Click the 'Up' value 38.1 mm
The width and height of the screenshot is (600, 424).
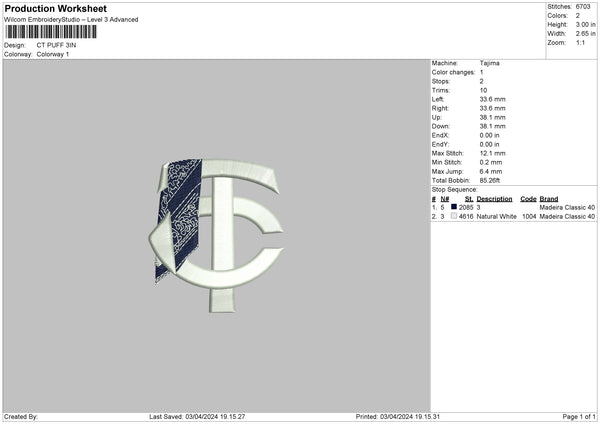(492, 117)
